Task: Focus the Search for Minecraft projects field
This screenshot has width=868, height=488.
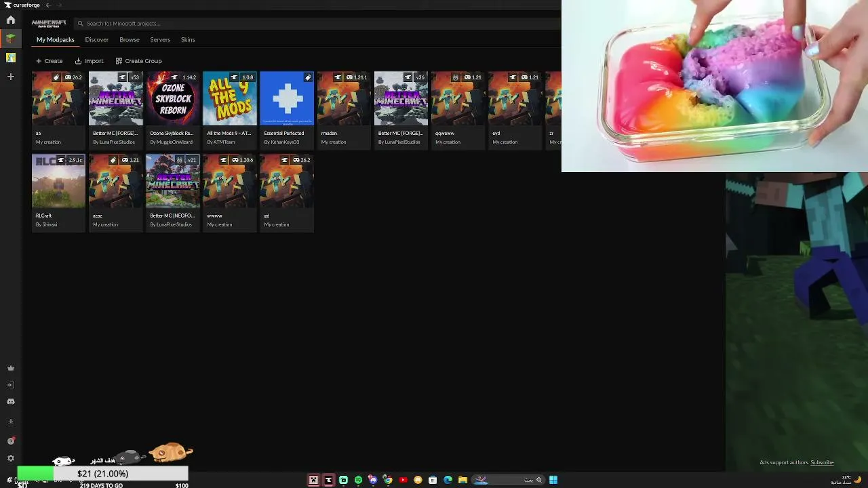Action: [317, 24]
